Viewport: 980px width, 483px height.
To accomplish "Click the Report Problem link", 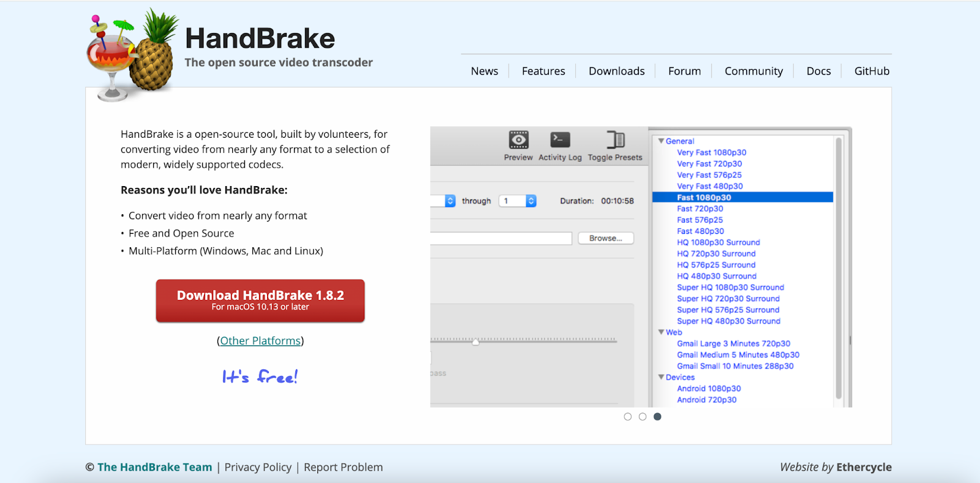I will [343, 467].
